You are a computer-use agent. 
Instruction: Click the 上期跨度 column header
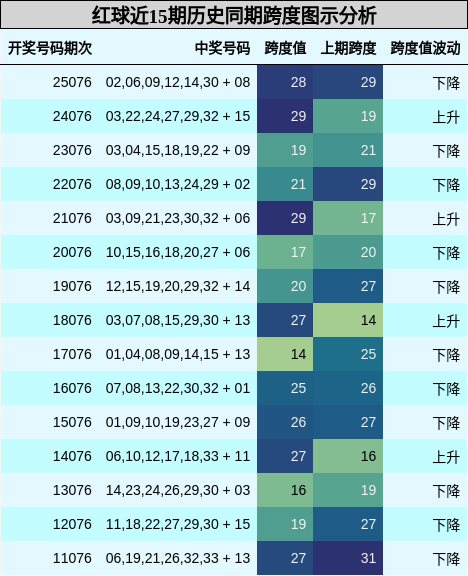point(348,48)
